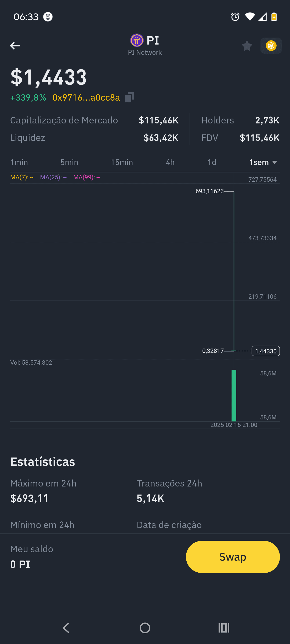The height and width of the screenshot is (644, 290).
Task: Switch chart to 15min interval
Action: pos(122,162)
